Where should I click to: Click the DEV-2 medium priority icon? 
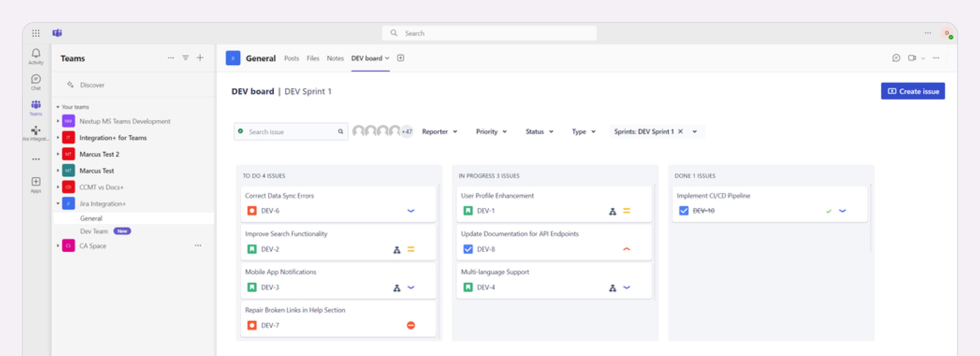(411, 249)
